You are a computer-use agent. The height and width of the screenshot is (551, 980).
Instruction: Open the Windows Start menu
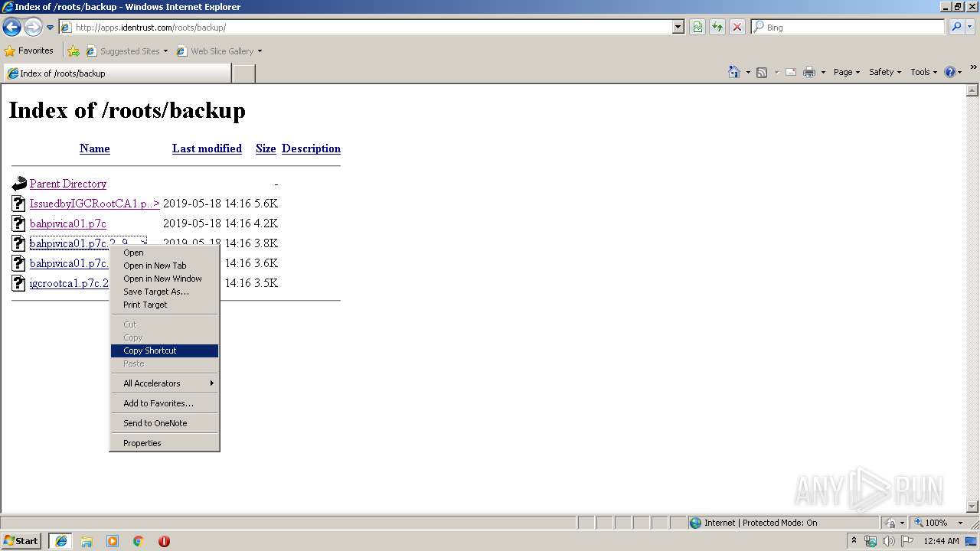click(21, 541)
